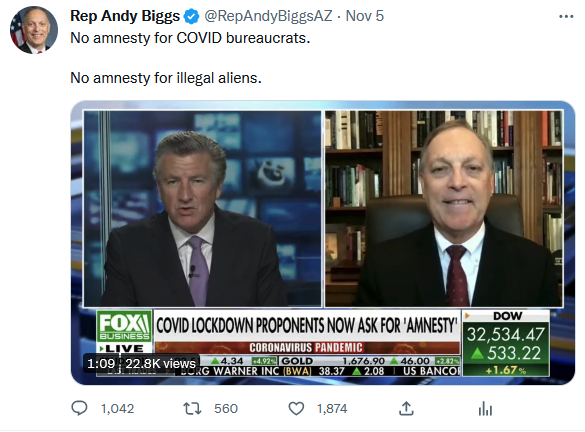Open the @RepAndyBiggsAZ handle link
Image resolution: width=585 pixels, height=432 pixels.
pyautogui.click(x=268, y=16)
